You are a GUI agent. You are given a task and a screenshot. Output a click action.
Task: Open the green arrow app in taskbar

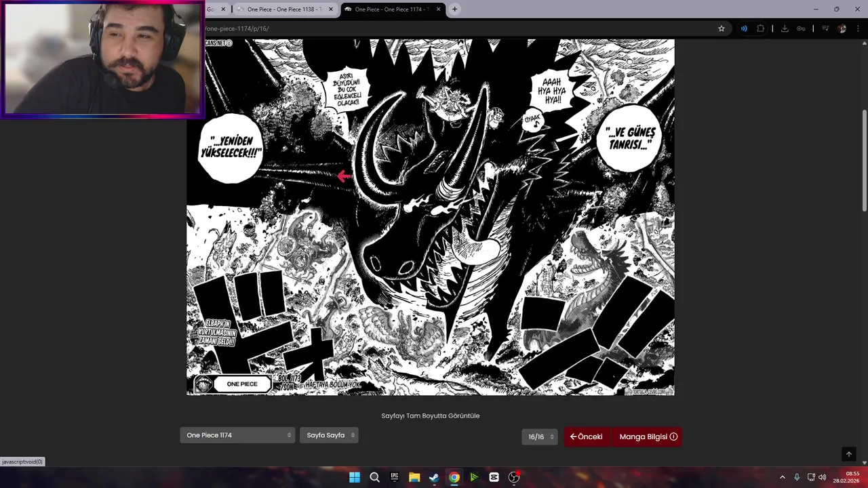pyautogui.click(x=474, y=477)
